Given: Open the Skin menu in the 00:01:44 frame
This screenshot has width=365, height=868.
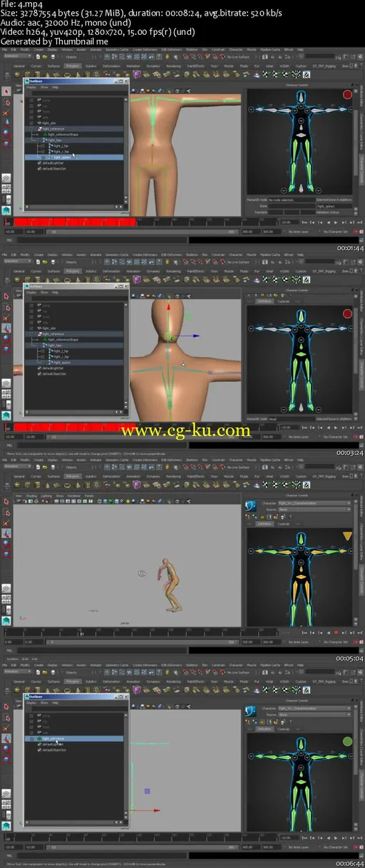Looking at the screenshot, I should click(x=205, y=49).
